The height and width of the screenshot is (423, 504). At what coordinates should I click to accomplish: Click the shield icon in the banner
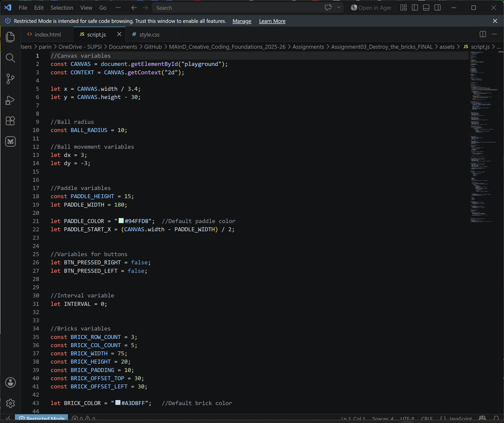click(8, 21)
